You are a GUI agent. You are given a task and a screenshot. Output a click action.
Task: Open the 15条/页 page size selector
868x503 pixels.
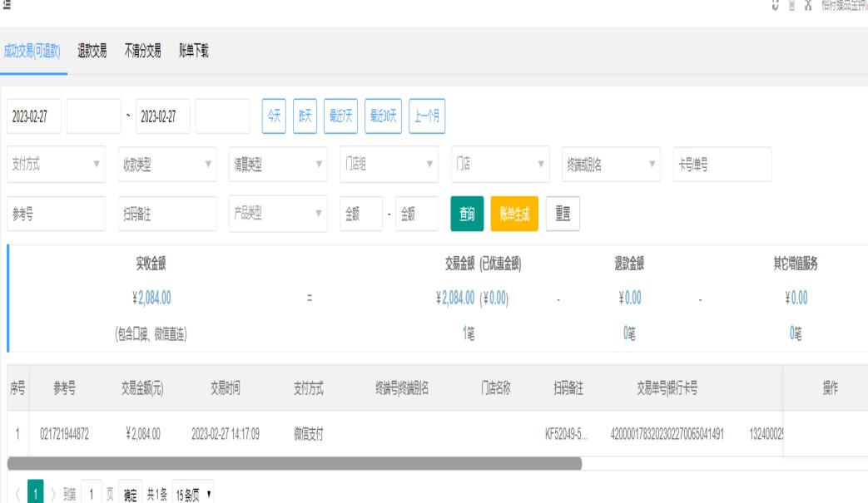(x=193, y=495)
